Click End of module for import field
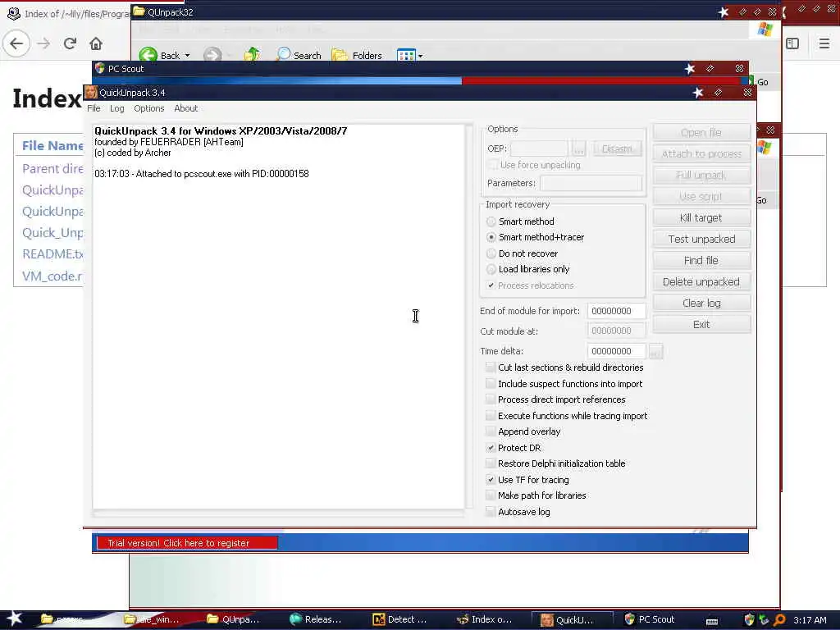840x630 pixels. coord(617,311)
